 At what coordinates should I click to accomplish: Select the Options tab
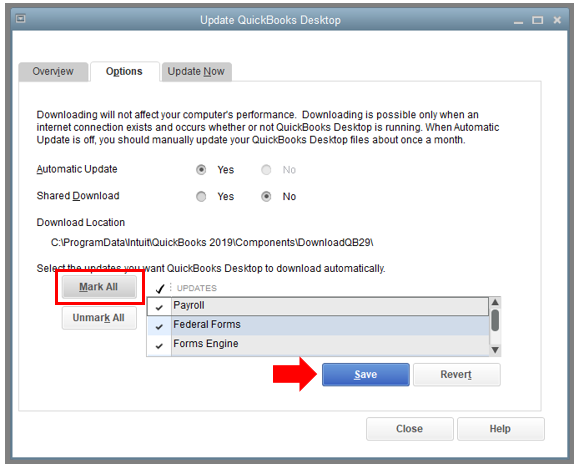coord(124,72)
